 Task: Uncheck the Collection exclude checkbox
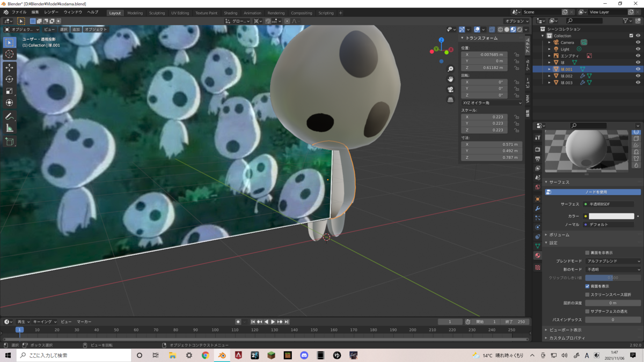coord(631,36)
